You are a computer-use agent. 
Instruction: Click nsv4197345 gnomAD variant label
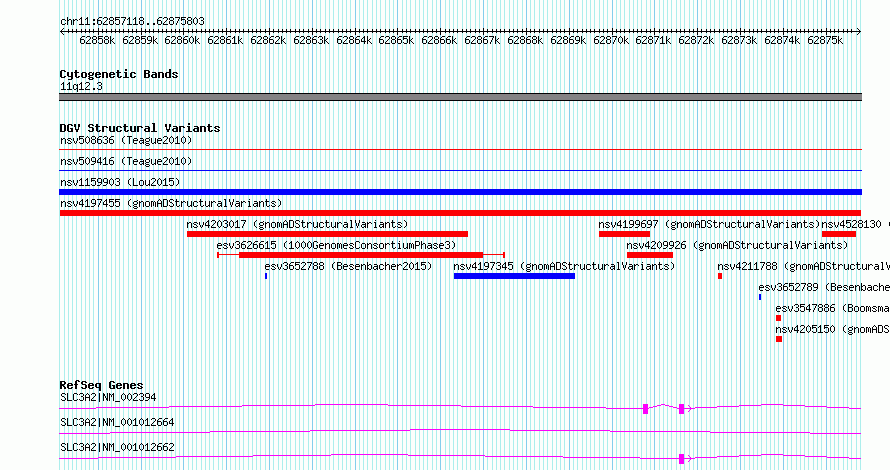[564, 266]
